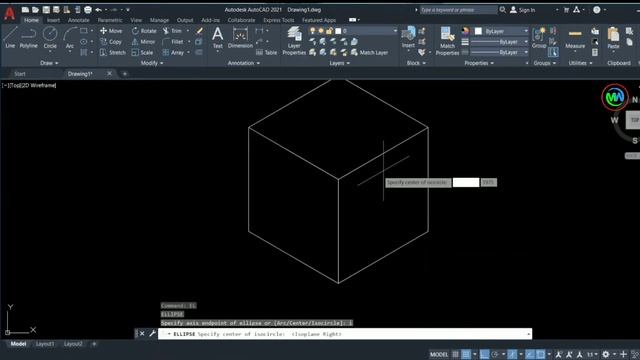Viewport: 640px width, 360px height.
Task: Click the object color swatch in Properties
Action: point(478,31)
